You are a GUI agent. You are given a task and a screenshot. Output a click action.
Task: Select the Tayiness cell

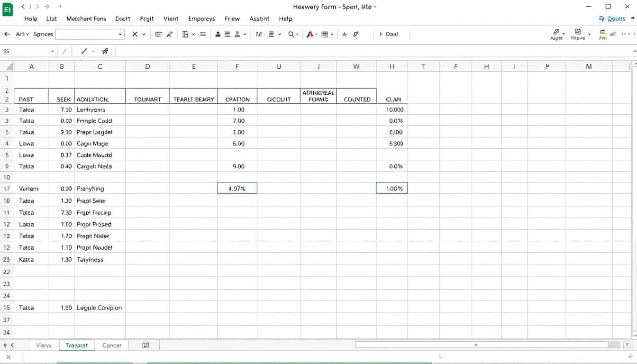pyautogui.click(x=100, y=259)
